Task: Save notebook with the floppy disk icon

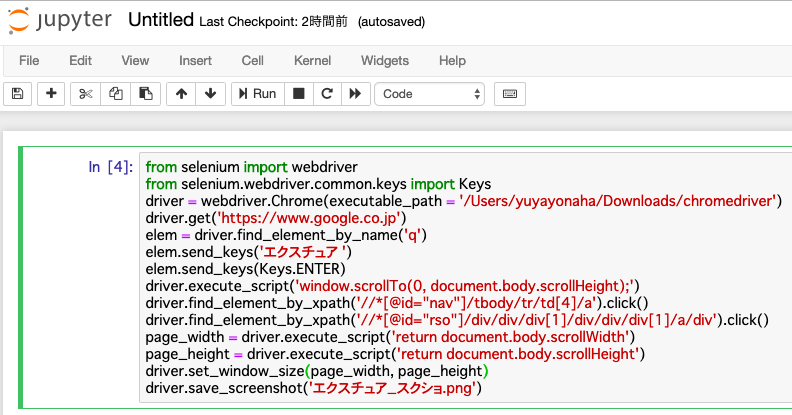Action: point(18,94)
